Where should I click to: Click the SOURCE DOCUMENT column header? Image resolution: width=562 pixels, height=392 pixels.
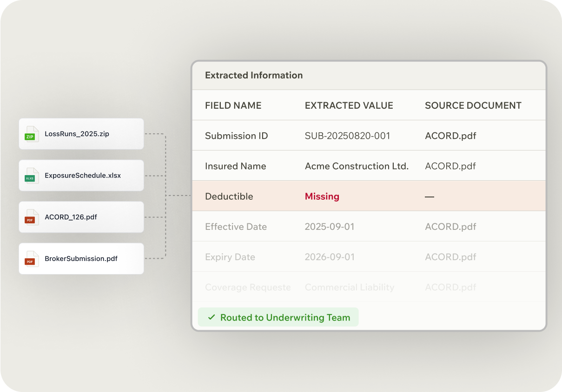tap(473, 105)
